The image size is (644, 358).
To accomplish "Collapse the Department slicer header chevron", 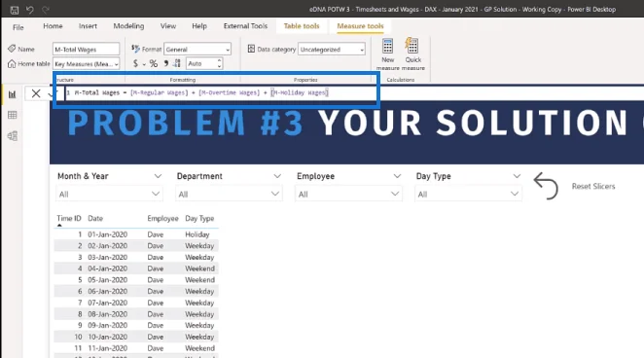I will click(x=277, y=176).
